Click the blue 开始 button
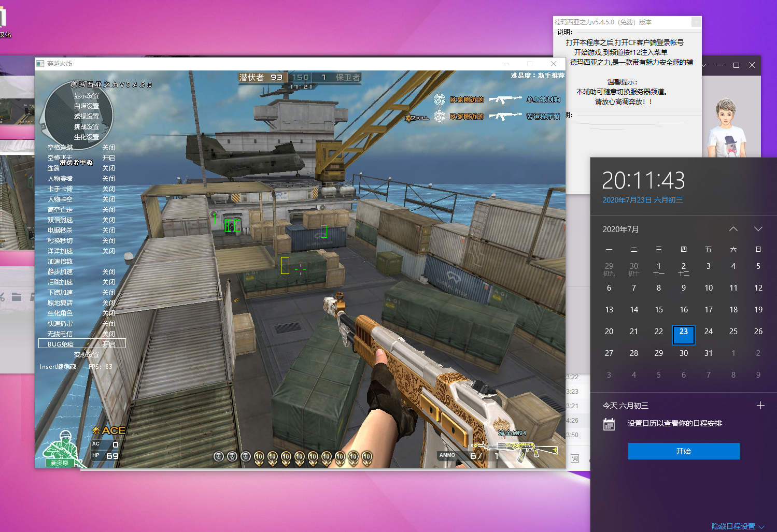Image resolution: width=777 pixels, height=532 pixels. (683, 451)
